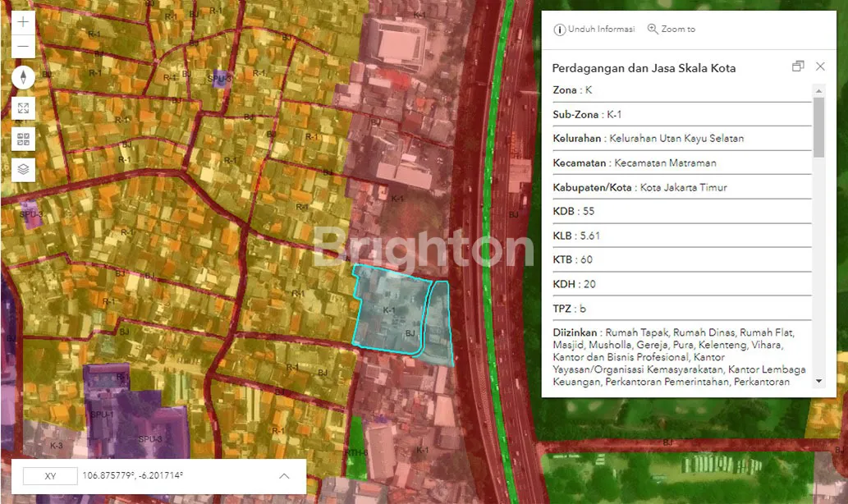848x504 pixels.
Task: Open the basemap gallery grid
Action: click(x=23, y=139)
